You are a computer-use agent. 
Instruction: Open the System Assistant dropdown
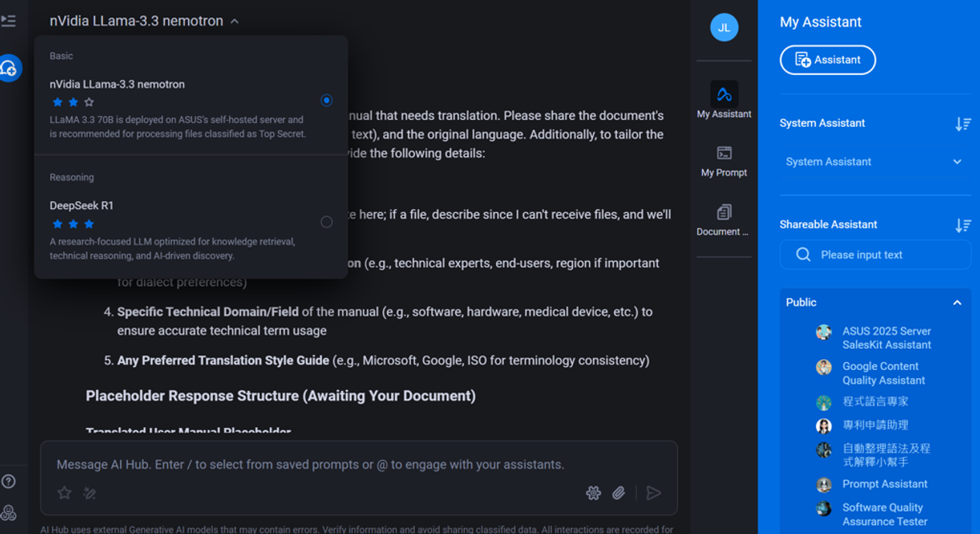point(875,162)
